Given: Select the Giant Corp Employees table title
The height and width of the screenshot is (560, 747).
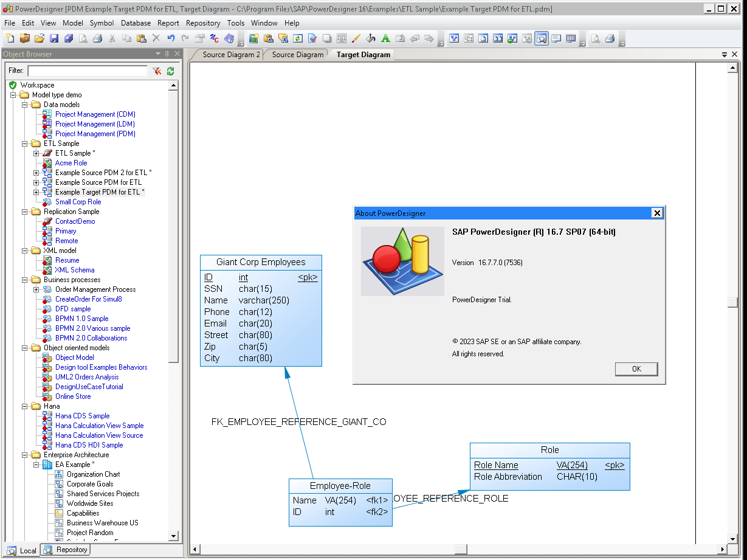Looking at the screenshot, I should tap(261, 262).
